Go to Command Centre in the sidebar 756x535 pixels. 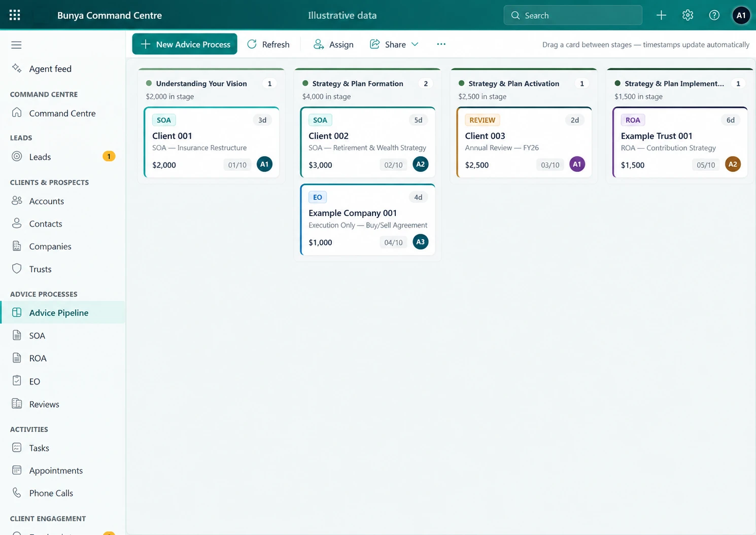click(63, 113)
